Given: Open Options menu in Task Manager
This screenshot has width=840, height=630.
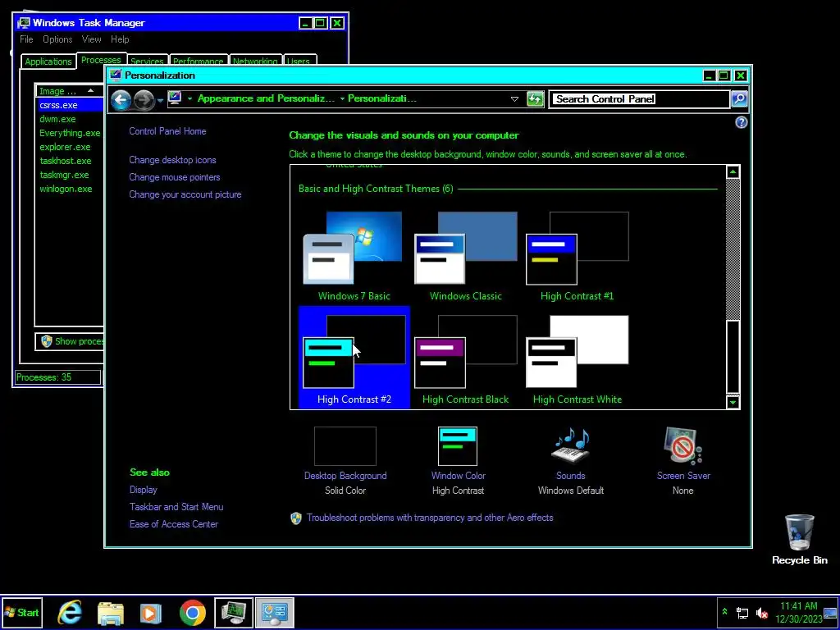Looking at the screenshot, I should (57, 39).
